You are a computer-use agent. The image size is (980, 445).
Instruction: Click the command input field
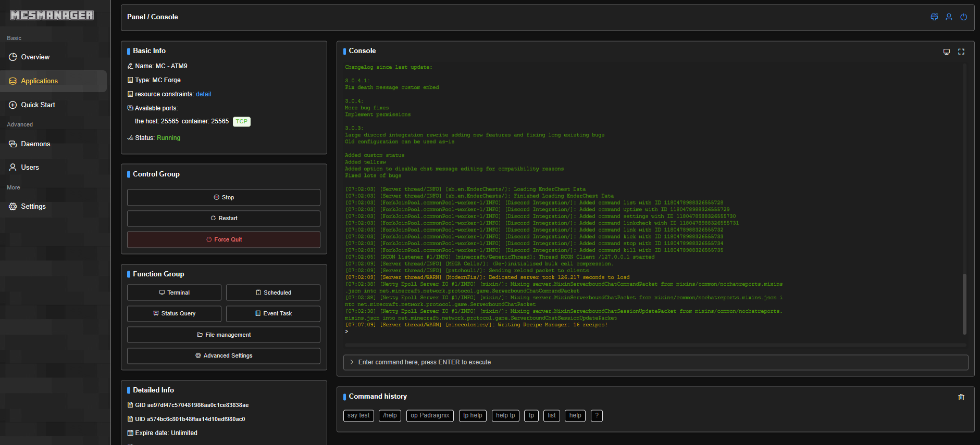655,362
